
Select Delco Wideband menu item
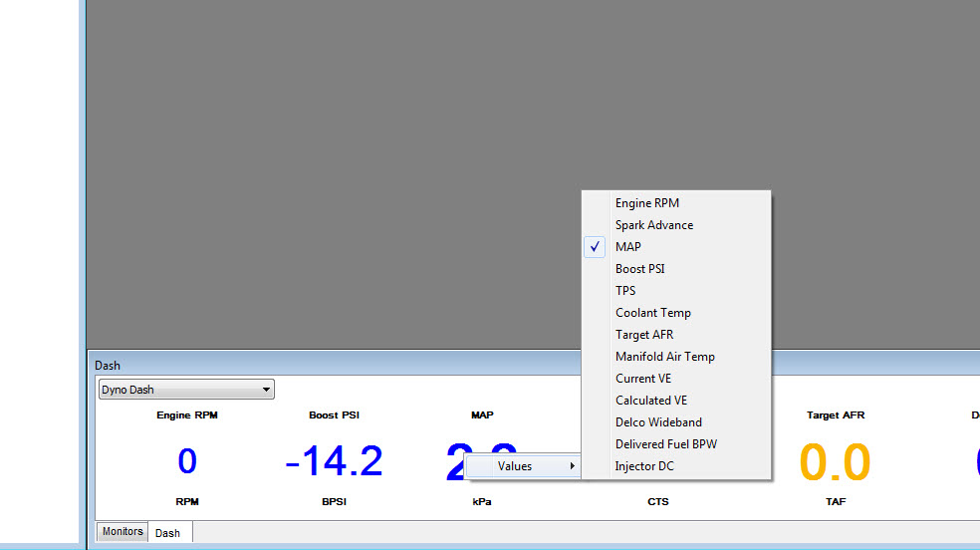pos(675,421)
